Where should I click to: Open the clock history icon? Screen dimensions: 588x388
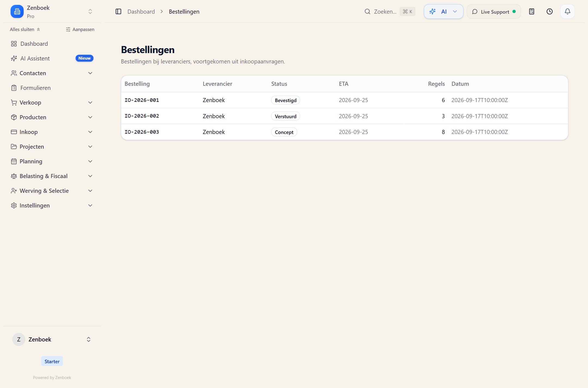point(549,11)
